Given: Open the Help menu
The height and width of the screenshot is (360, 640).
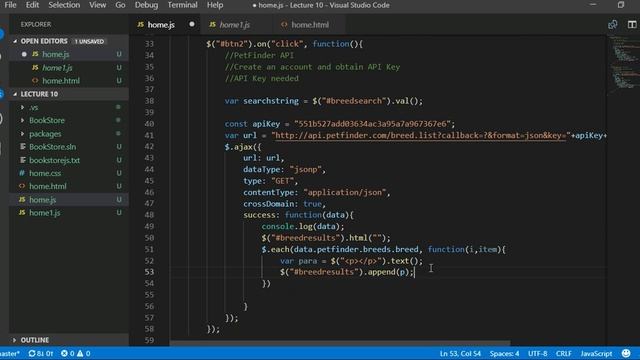Looking at the screenshot, I should 215,5.
